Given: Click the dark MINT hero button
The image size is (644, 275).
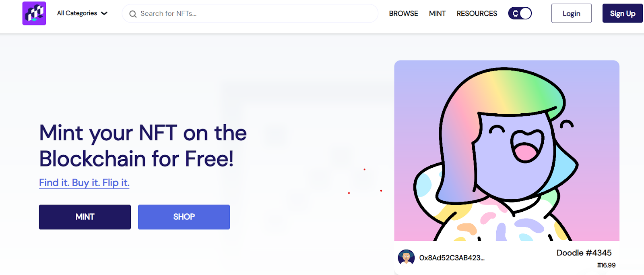Looking at the screenshot, I should [x=85, y=217].
